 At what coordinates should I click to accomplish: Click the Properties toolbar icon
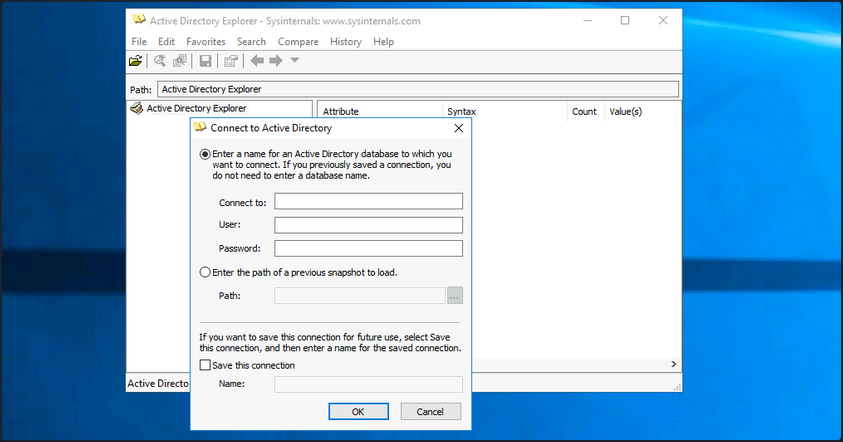(231, 62)
